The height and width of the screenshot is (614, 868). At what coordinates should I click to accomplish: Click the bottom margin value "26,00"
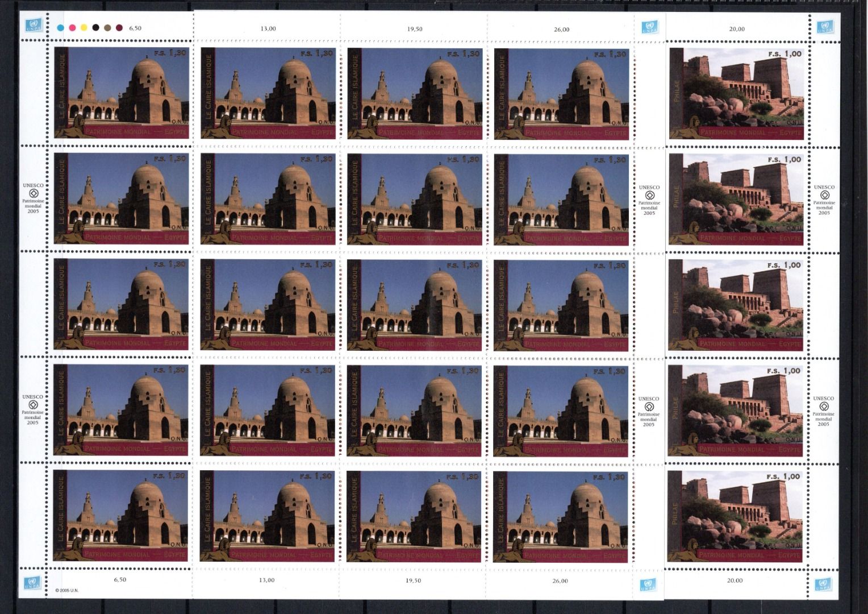pos(560,581)
